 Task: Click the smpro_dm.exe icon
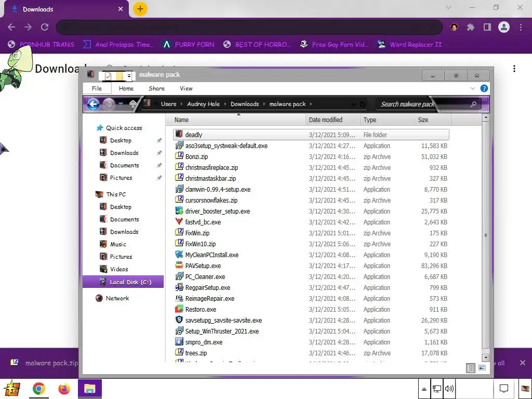pyautogui.click(x=179, y=342)
